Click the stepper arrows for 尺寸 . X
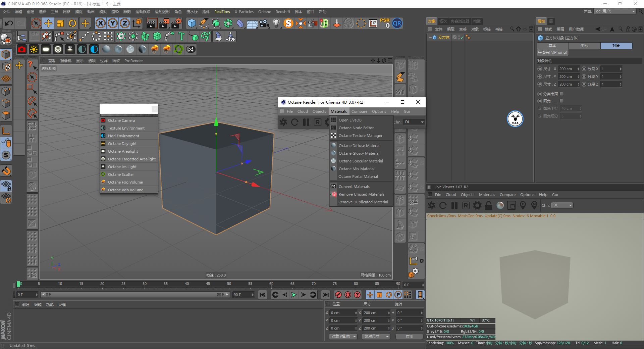Screen dimensions: 644x349 [x=578, y=69]
